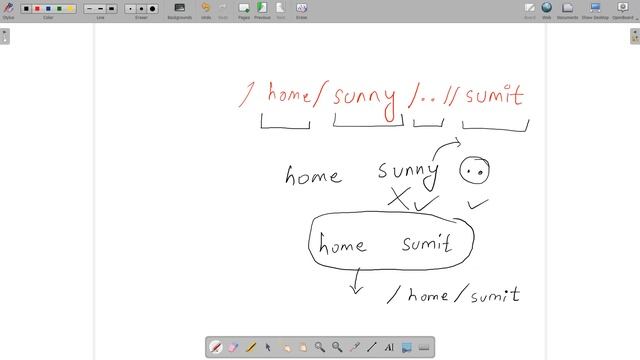Pick the yellow pen color
Image resolution: width=640 pixels, height=360 pixels.
coord(70,9)
